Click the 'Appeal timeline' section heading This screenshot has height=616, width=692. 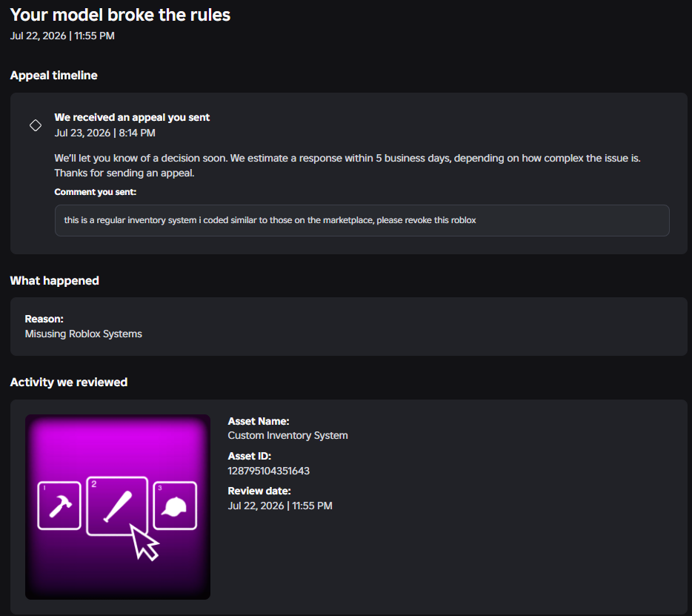click(54, 76)
